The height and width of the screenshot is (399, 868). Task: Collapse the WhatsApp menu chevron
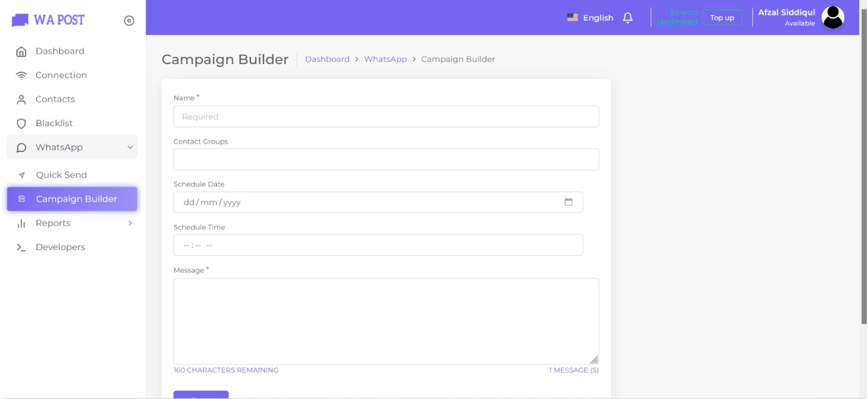tap(129, 147)
